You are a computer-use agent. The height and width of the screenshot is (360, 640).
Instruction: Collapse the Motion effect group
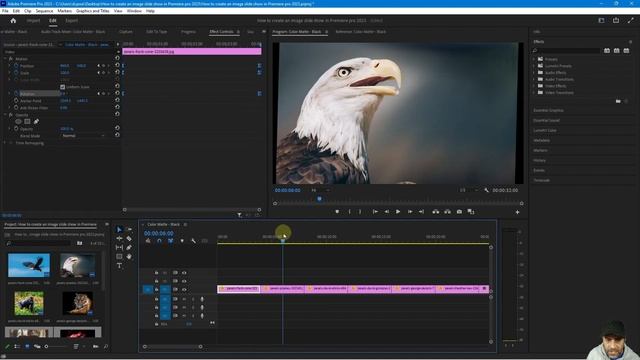tap(5, 59)
